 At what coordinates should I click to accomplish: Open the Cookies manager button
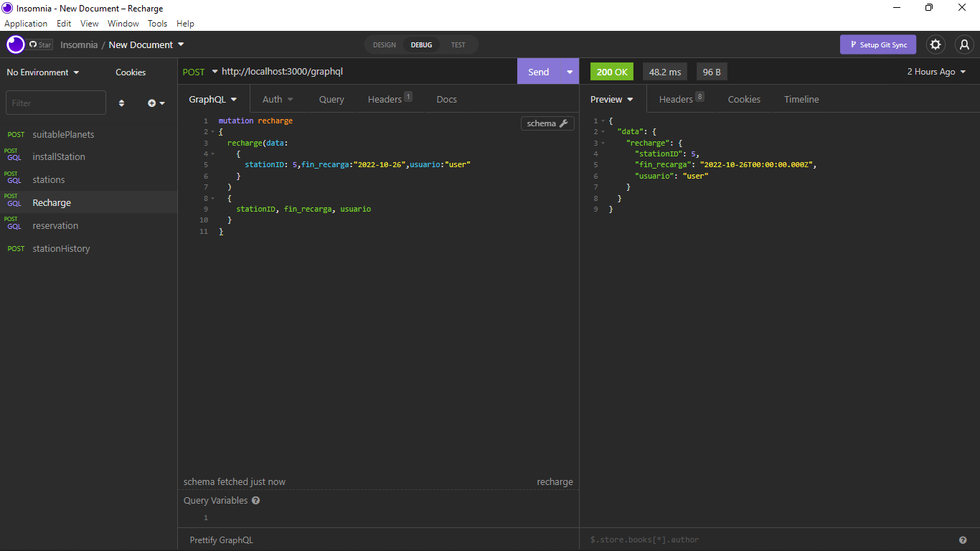coord(131,72)
